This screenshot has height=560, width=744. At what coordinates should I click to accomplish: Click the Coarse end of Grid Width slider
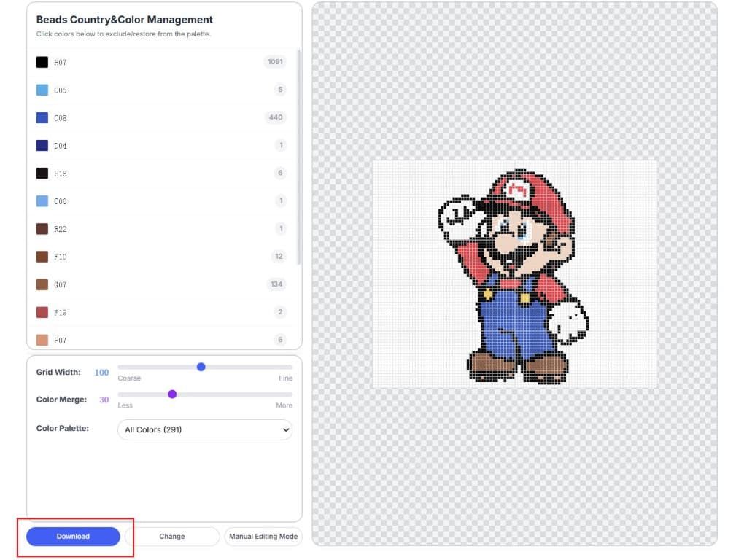[129, 378]
